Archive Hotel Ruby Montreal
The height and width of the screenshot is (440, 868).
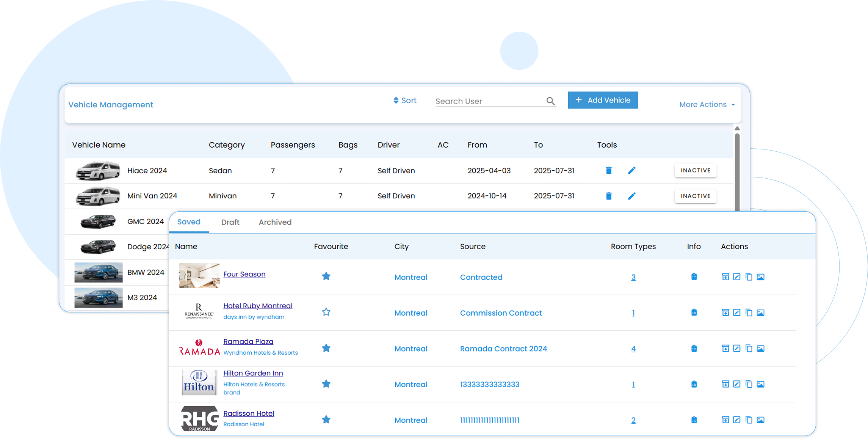(725, 313)
